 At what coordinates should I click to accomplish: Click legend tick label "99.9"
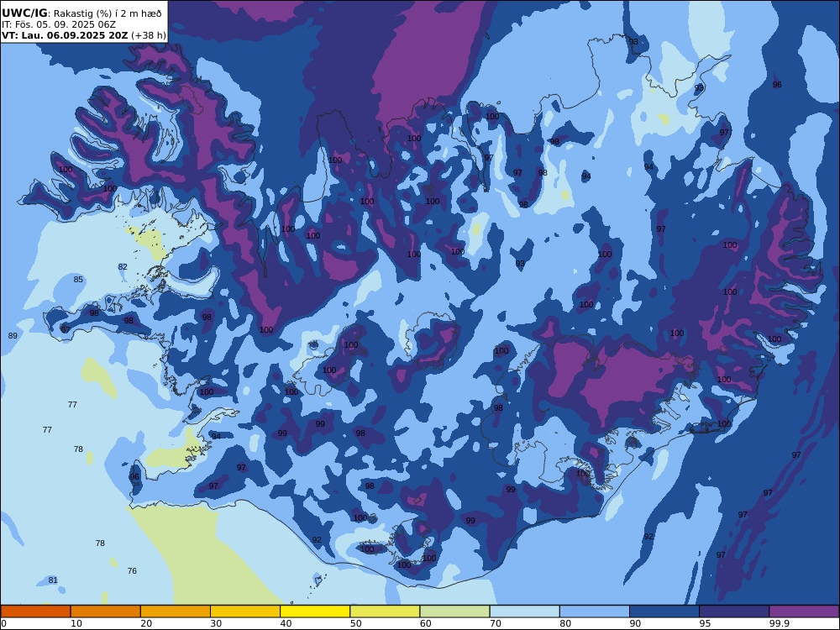coord(779,623)
